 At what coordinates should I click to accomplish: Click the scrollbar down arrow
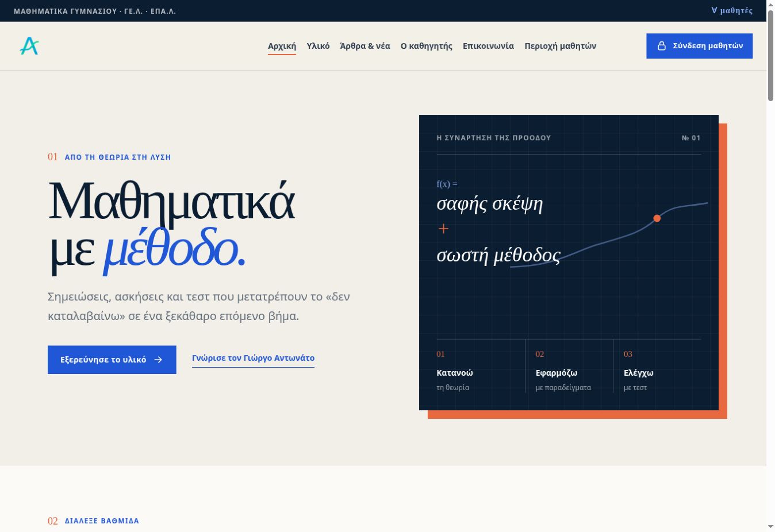point(770,527)
